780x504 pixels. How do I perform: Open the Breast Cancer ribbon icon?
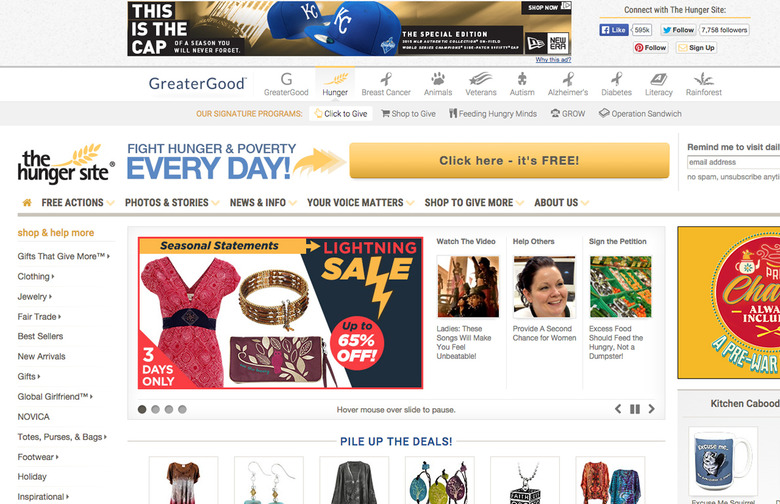coord(386,79)
